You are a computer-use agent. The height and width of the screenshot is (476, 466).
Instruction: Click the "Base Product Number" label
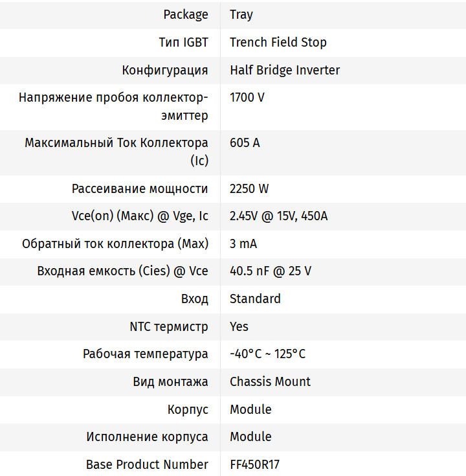147,464
